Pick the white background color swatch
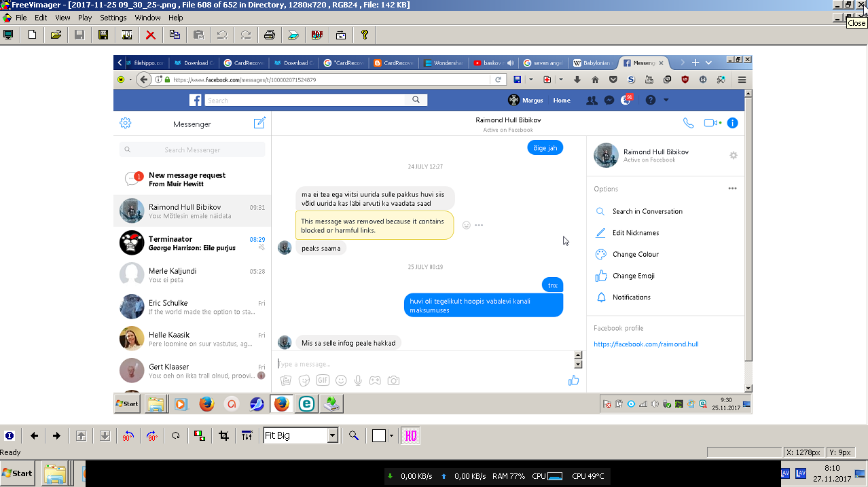 (x=379, y=435)
